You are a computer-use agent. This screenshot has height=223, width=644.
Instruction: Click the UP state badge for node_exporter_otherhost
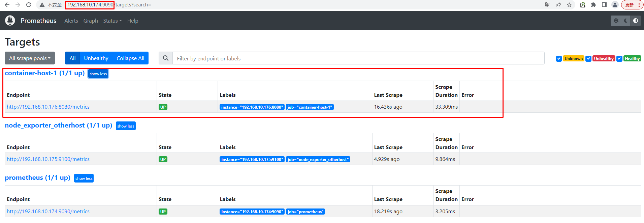[163, 159]
